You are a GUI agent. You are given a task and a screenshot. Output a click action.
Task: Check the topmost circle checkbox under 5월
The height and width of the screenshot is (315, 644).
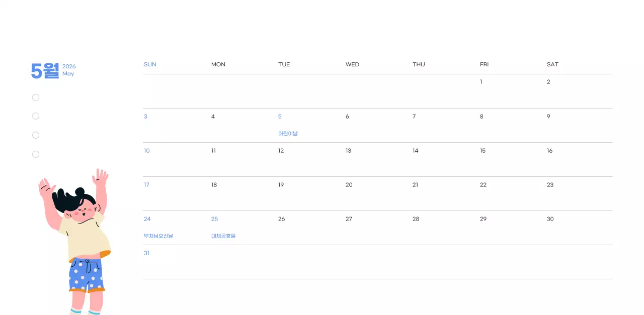[36, 97]
